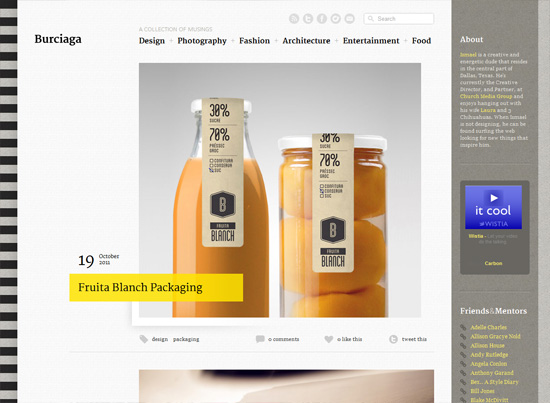
Task: Open the Fashion category
Action: 255,41
